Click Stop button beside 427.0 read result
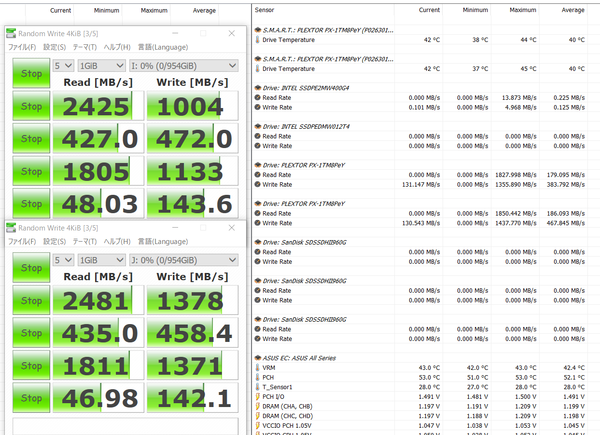The image size is (600, 435). coord(31,138)
